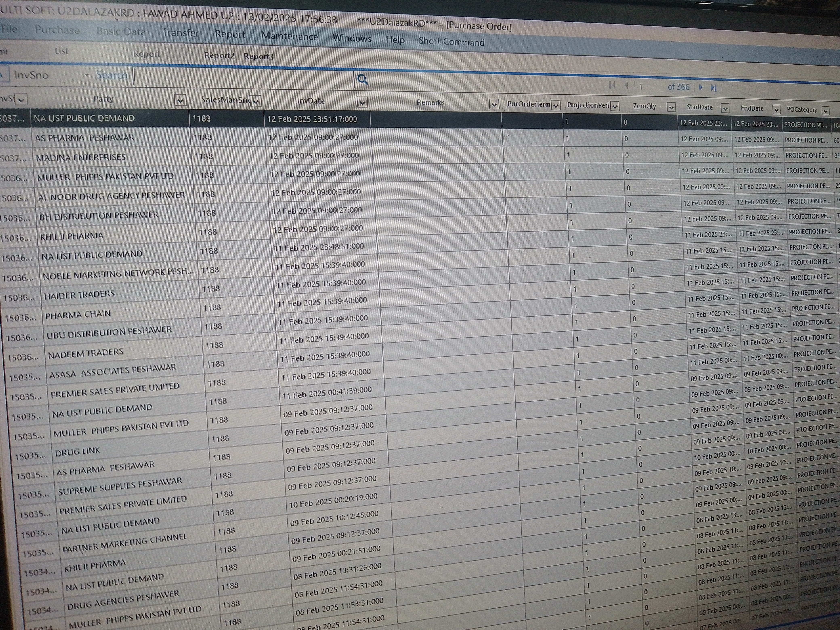Expand the Remarks column filter
The image size is (840, 630).
[494, 104]
